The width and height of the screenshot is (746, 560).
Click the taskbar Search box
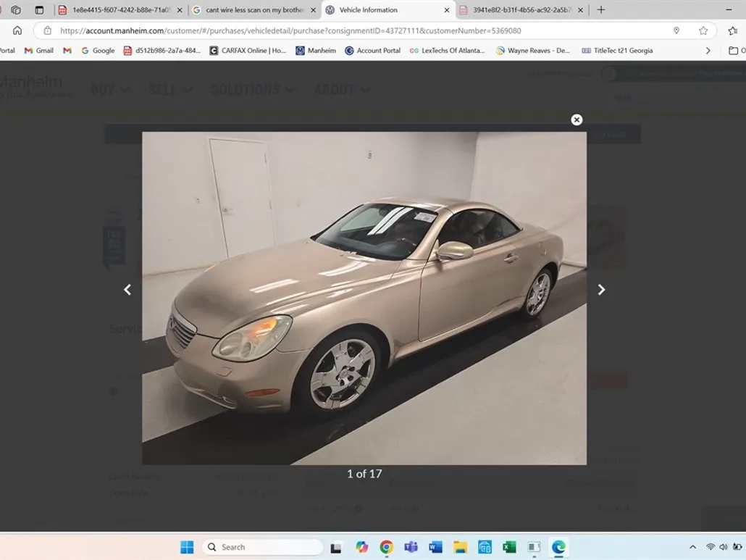[263, 547]
